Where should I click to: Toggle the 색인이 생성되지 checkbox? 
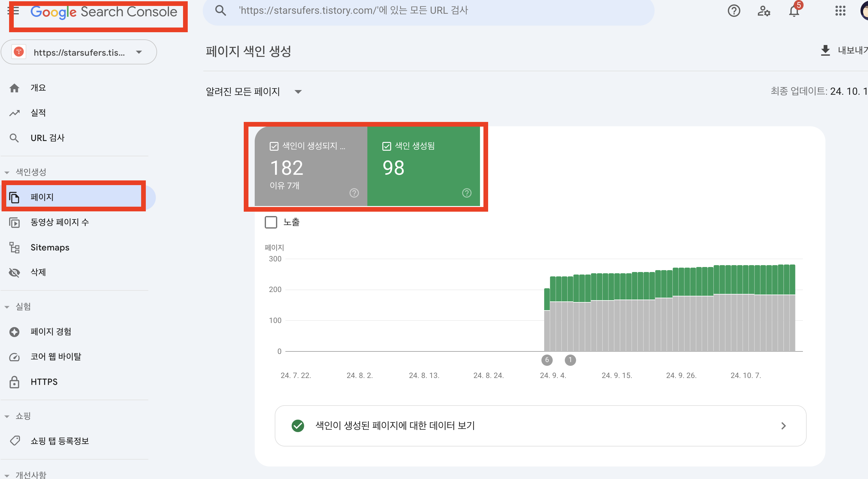pos(274,146)
